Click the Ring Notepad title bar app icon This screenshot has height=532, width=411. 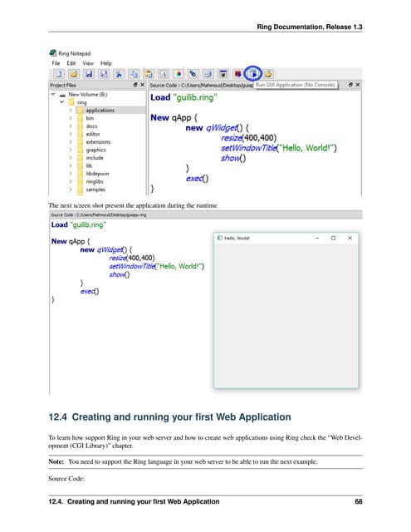[53, 53]
